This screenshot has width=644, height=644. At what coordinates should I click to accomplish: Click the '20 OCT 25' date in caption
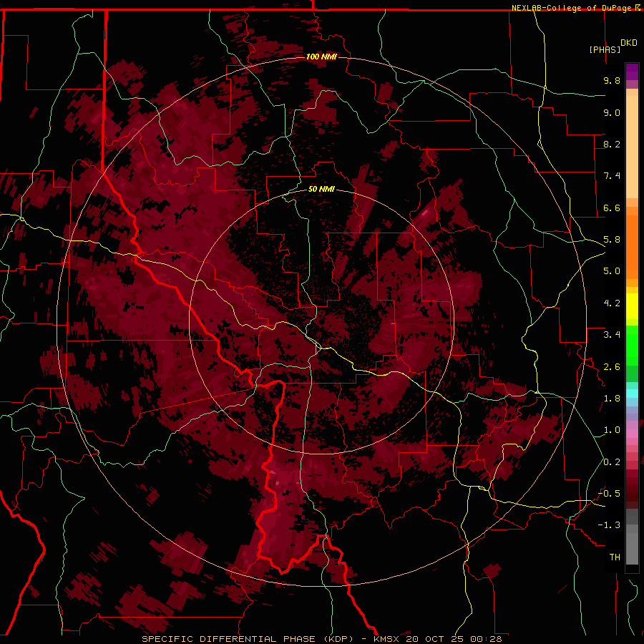click(x=436, y=639)
